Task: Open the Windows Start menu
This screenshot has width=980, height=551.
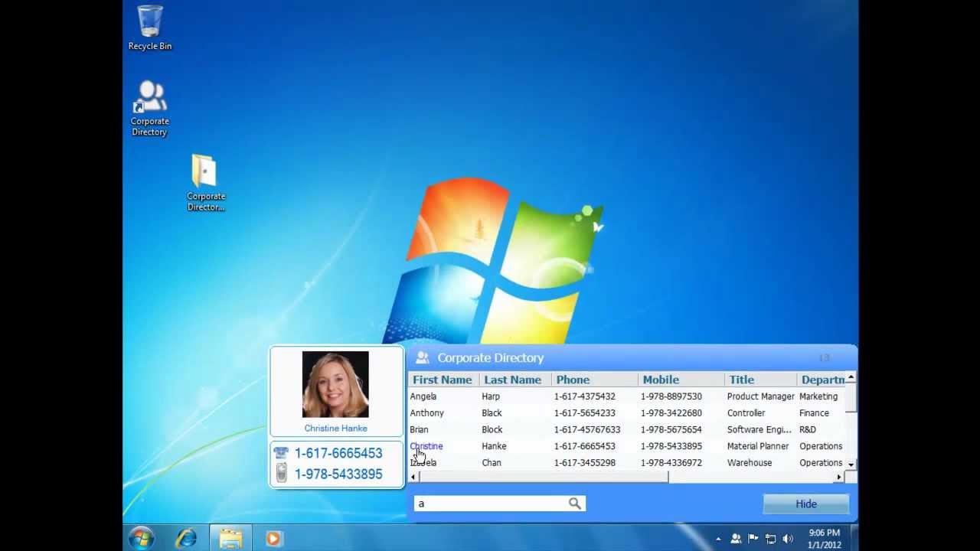Action: 141,538
